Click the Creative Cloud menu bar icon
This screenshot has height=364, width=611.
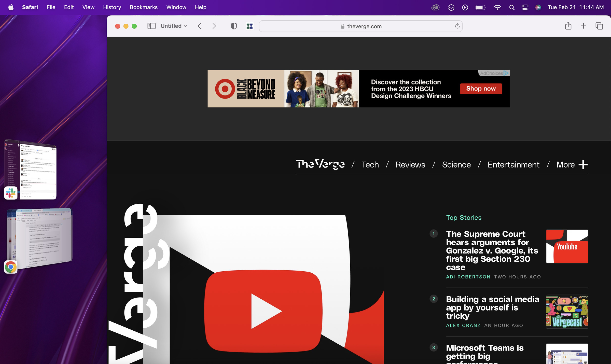(x=435, y=7)
